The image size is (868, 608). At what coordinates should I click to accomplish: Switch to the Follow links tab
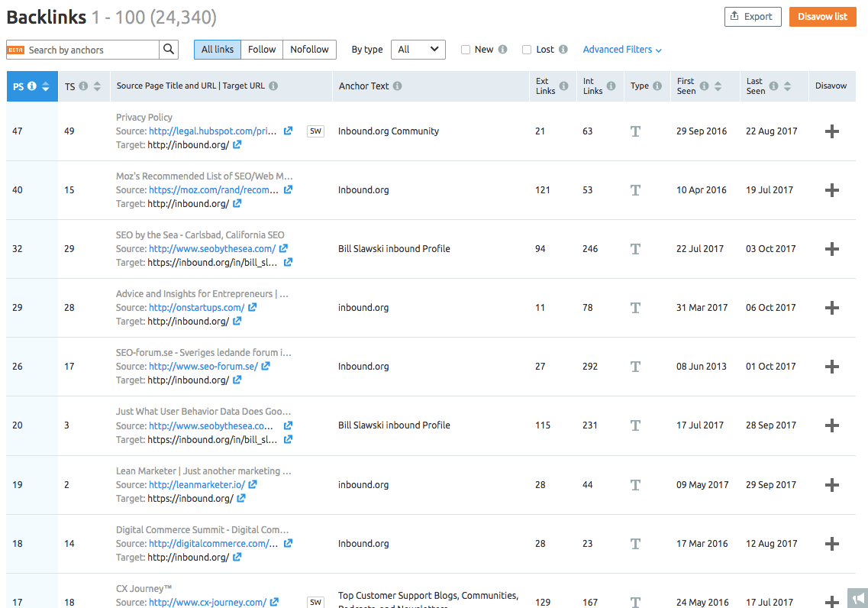pyautogui.click(x=262, y=50)
